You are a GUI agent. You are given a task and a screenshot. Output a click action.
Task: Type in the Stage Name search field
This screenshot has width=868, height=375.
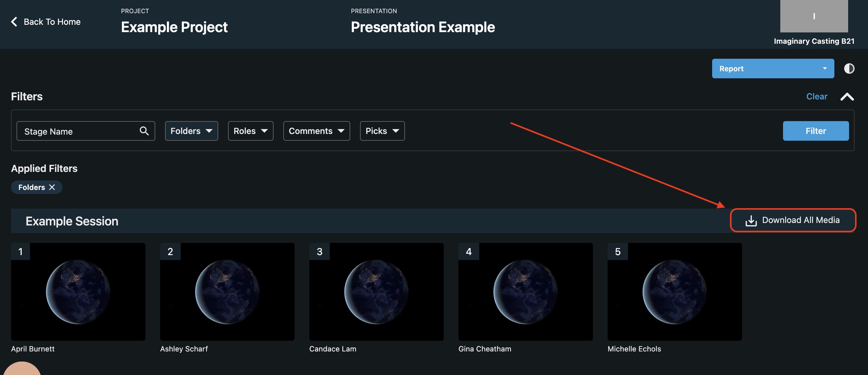click(78, 131)
